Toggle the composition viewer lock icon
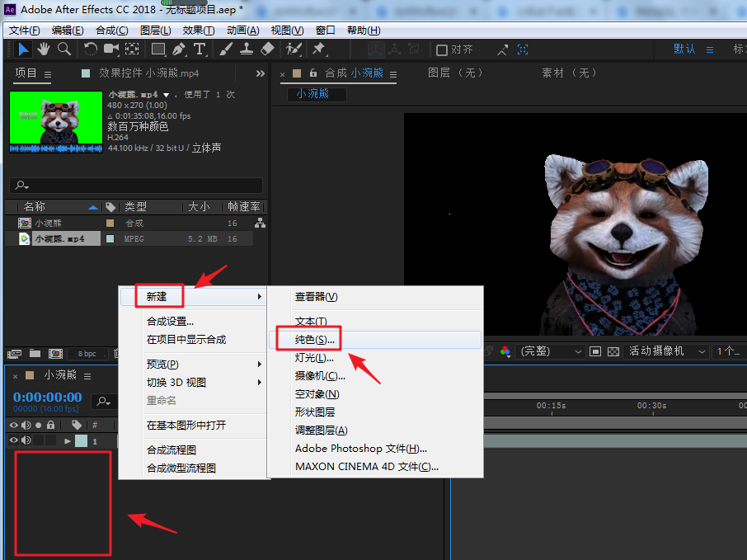 click(313, 73)
